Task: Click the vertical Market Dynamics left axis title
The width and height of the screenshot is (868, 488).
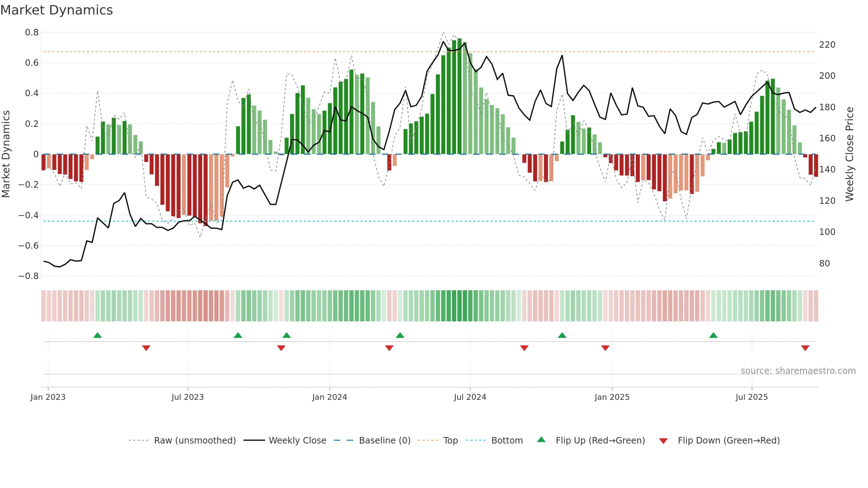Action: 6,154
